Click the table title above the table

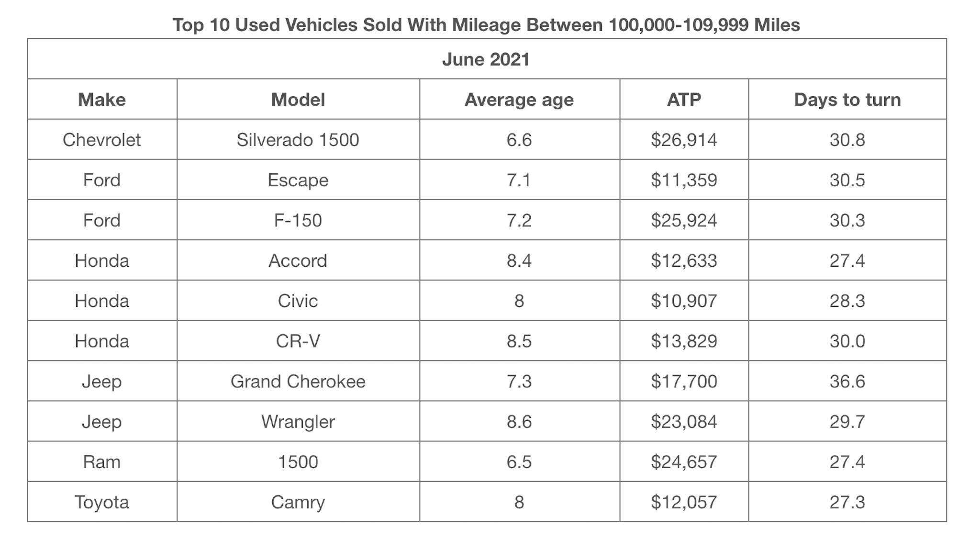(486, 25)
